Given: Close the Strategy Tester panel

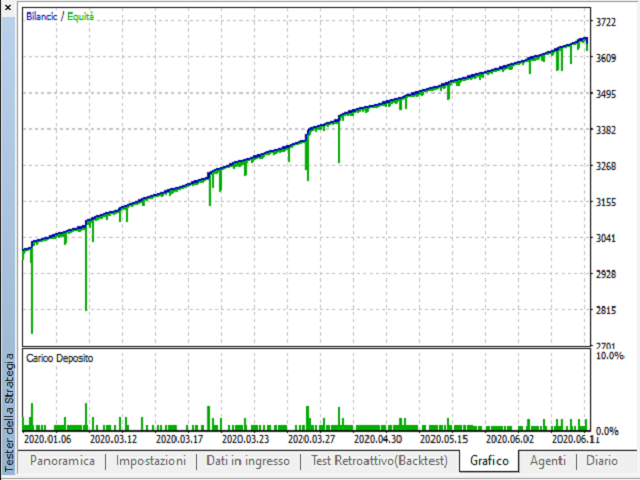Looking at the screenshot, I should 7,7.
